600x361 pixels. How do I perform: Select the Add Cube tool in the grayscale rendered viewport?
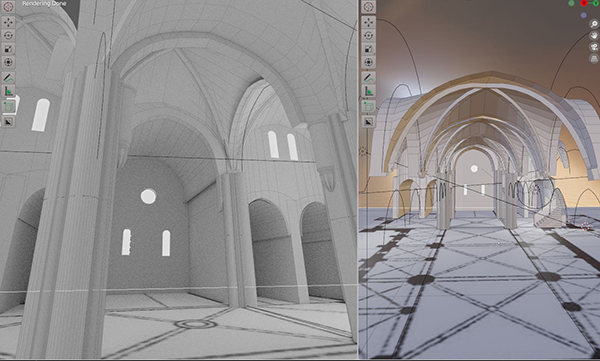(x=8, y=106)
